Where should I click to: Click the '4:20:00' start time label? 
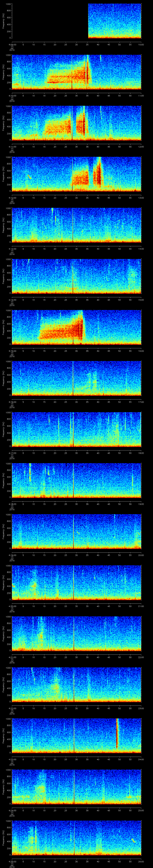pyautogui.click(x=12, y=606)
